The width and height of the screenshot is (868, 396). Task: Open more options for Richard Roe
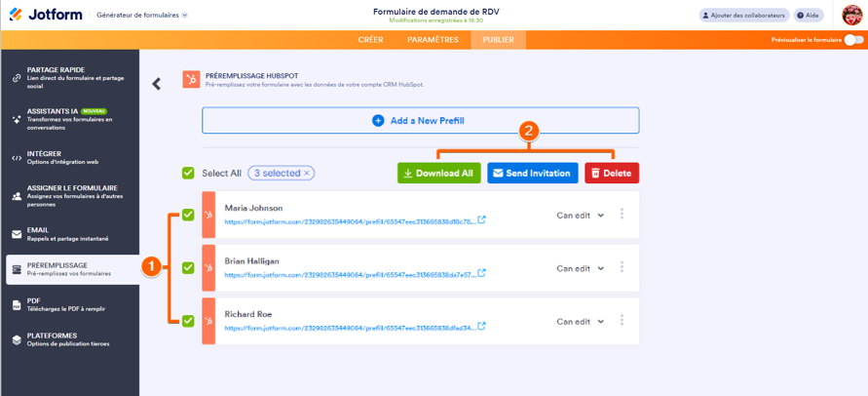tap(622, 320)
